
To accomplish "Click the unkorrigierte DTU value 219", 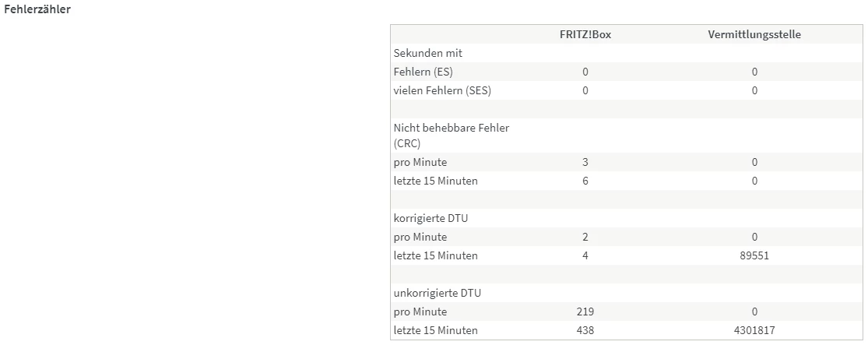I will 585,312.
